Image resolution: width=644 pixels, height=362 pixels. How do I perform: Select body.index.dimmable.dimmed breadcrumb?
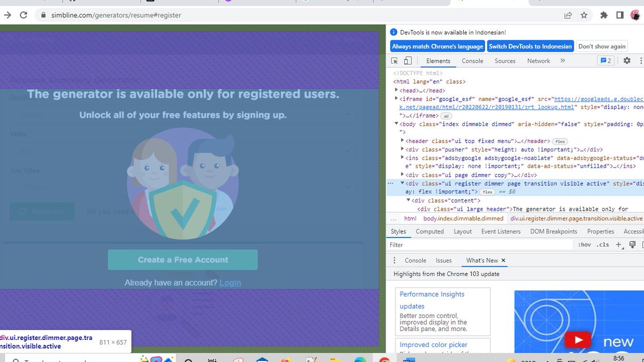click(x=463, y=219)
